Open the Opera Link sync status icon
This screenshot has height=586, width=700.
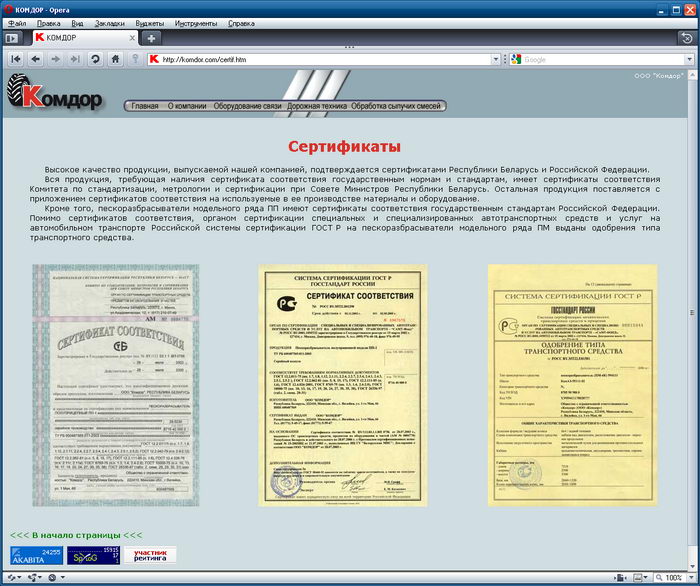[x=11, y=578]
